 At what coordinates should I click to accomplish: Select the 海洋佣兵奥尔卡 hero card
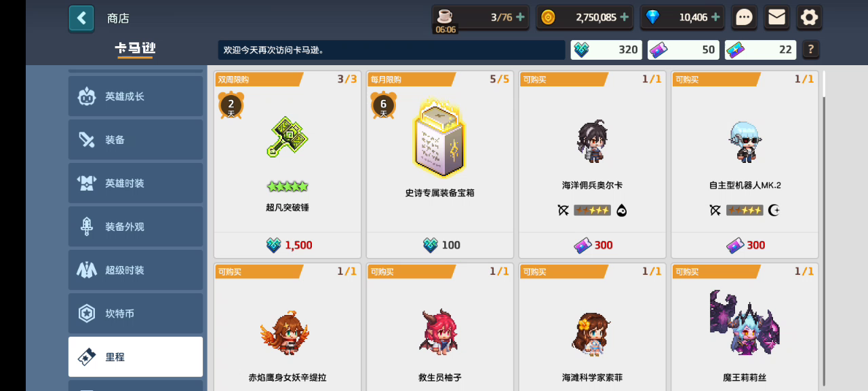592,164
